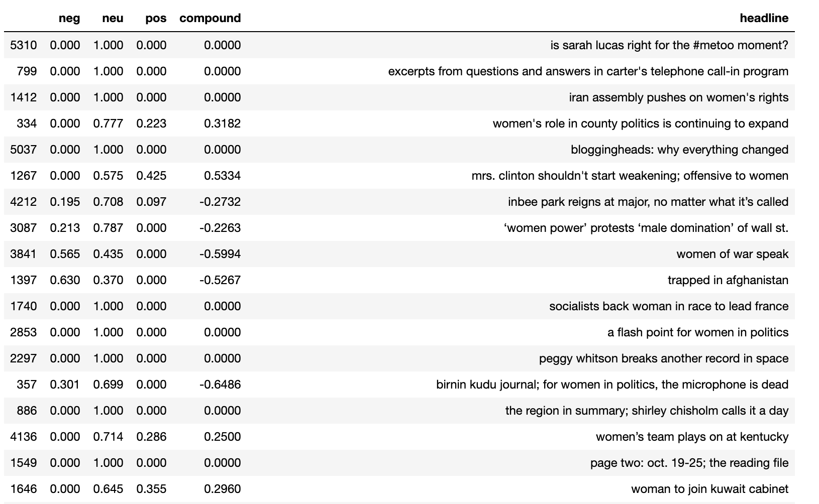The image size is (819, 504).
Task: Click the "neg" column header
Action: 69,18
